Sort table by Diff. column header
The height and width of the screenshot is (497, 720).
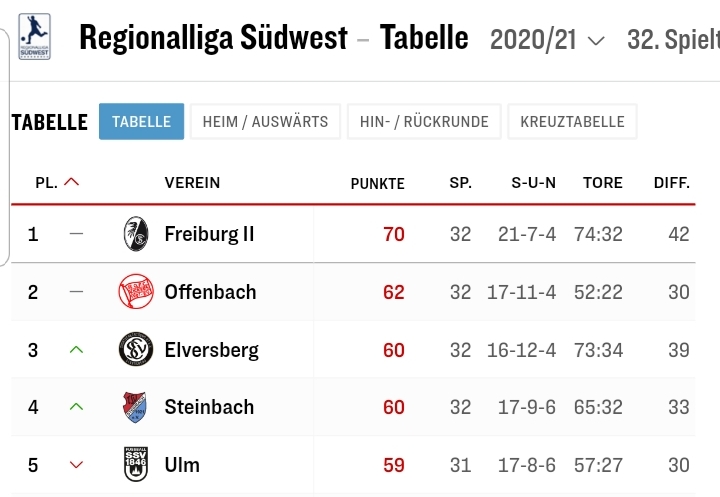click(x=672, y=183)
